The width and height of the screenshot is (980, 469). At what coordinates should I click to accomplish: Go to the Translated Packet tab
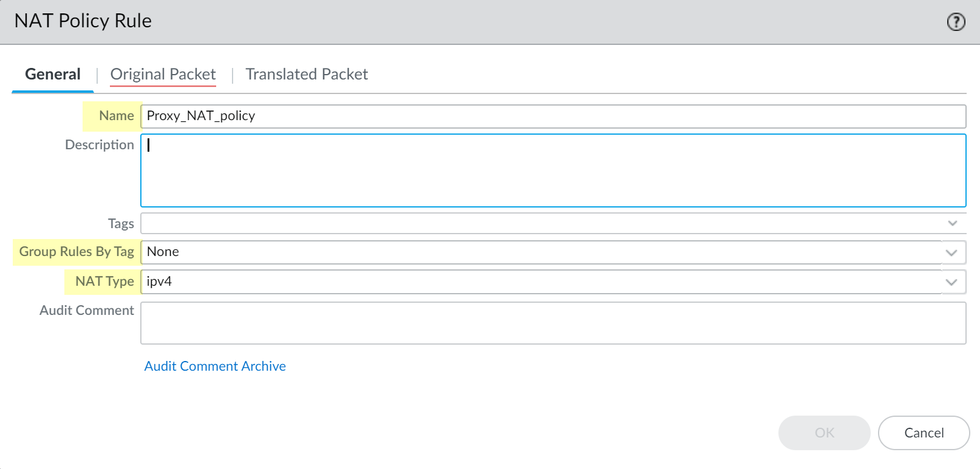[307, 75]
